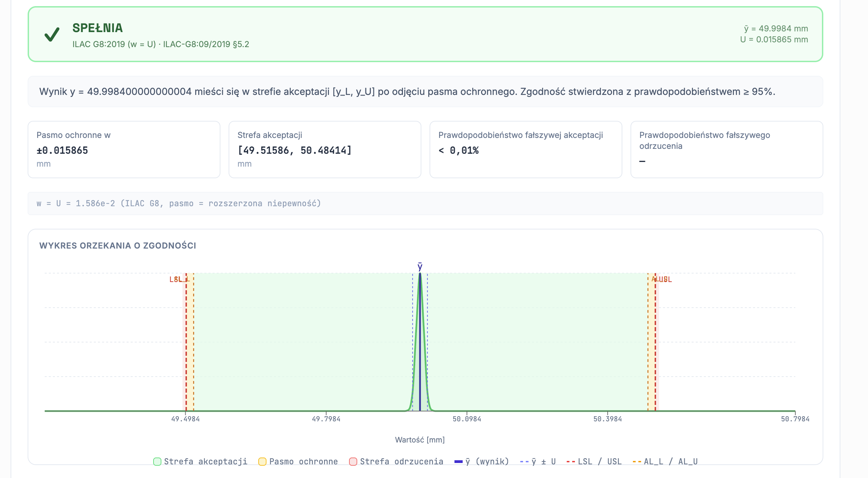The width and height of the screenshot is (868, 478).
Task: Click the ȳ marker label atop the chart
Action: point(420,266)
